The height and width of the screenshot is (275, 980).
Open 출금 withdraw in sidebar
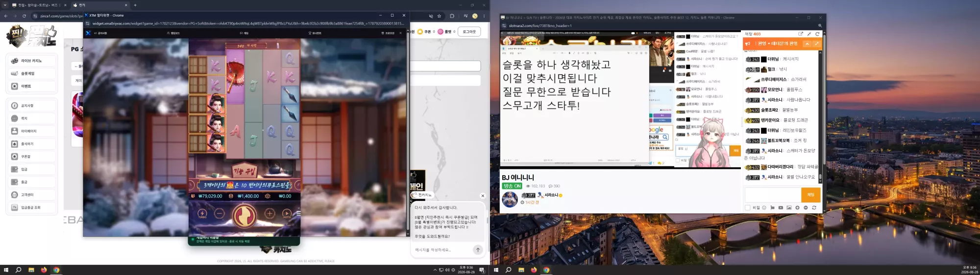click(x=32, y=182)
